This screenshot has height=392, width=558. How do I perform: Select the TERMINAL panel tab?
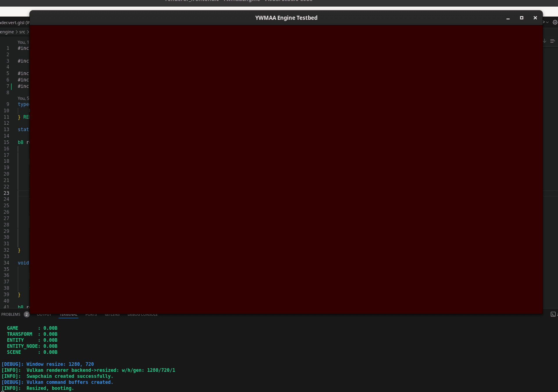(x=68, y=315)
